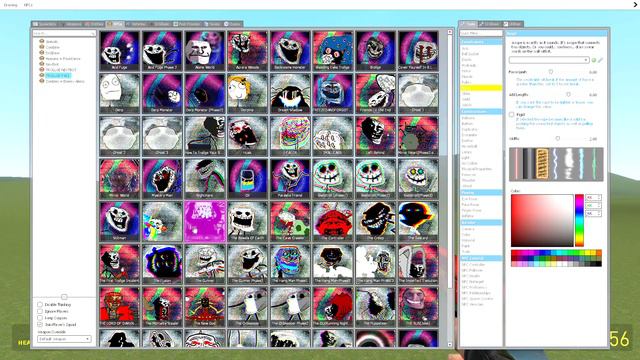The image size is (640, 360).
Task: Select the Balloons tool
Action: click(x=468, y=118)
